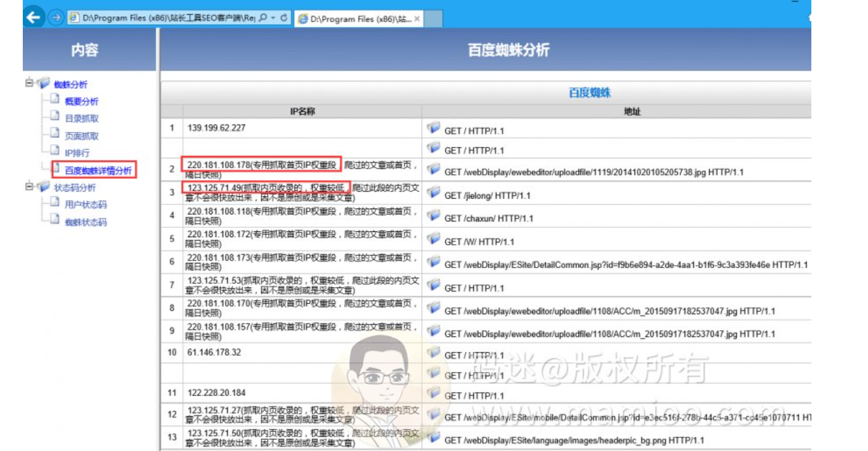Click the 百度蜘蛛 table title link
Screen dimensions: 868x451
589,93
